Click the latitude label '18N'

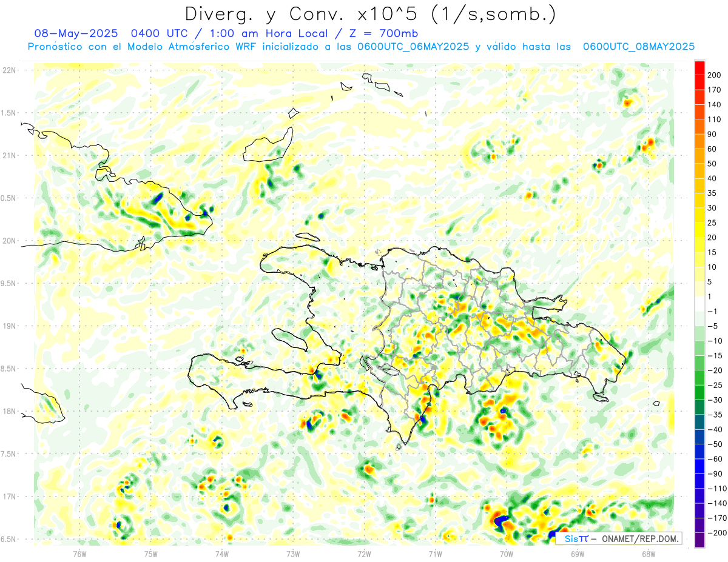pyautogui.click(x=9, y=411)
